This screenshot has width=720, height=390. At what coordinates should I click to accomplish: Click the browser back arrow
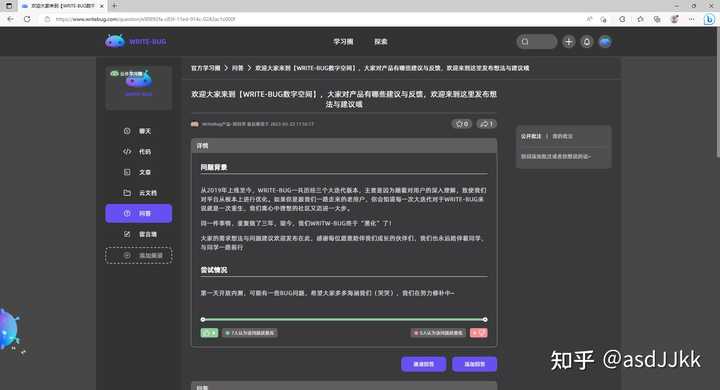10,19
